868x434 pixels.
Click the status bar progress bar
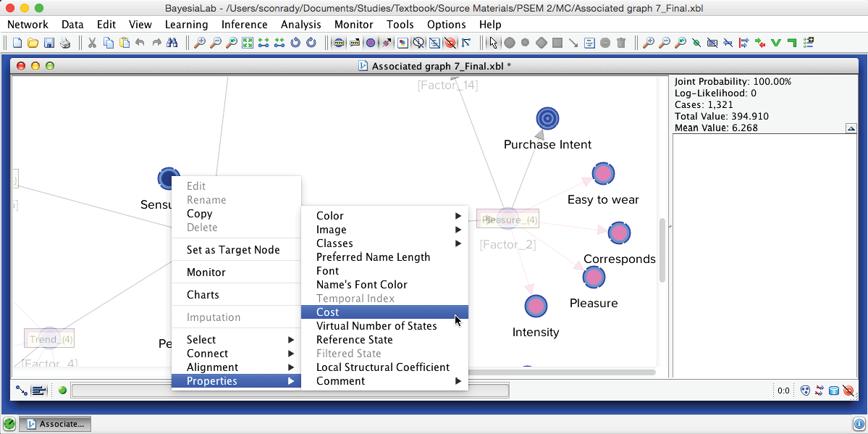point(290,391)
